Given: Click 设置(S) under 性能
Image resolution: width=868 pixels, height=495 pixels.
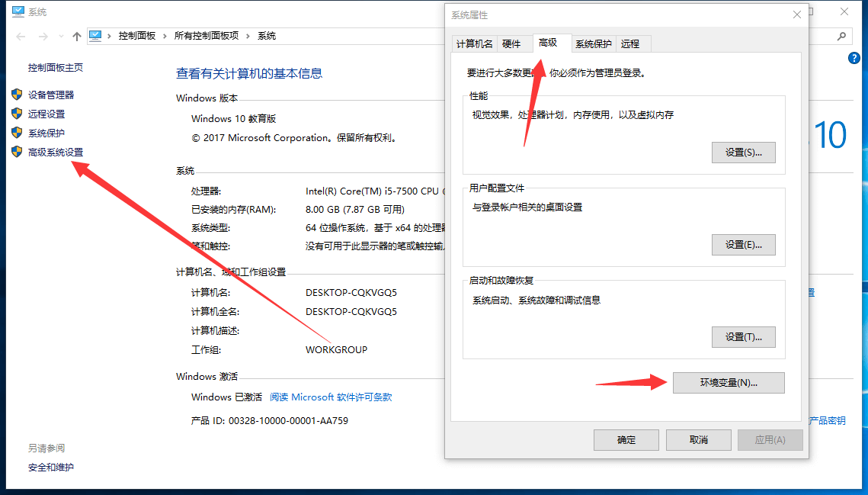Looking at the screenshot, I should [743, 152].
